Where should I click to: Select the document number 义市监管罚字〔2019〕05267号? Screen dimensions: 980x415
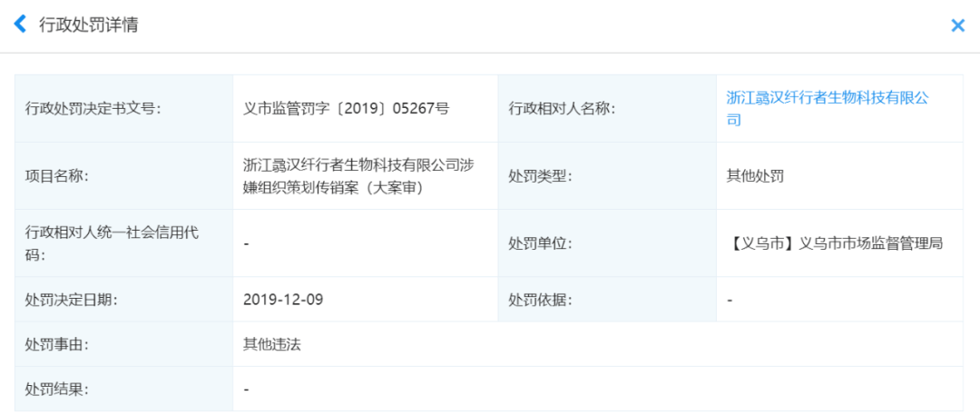pyautogui.click(x=347, y=109)
